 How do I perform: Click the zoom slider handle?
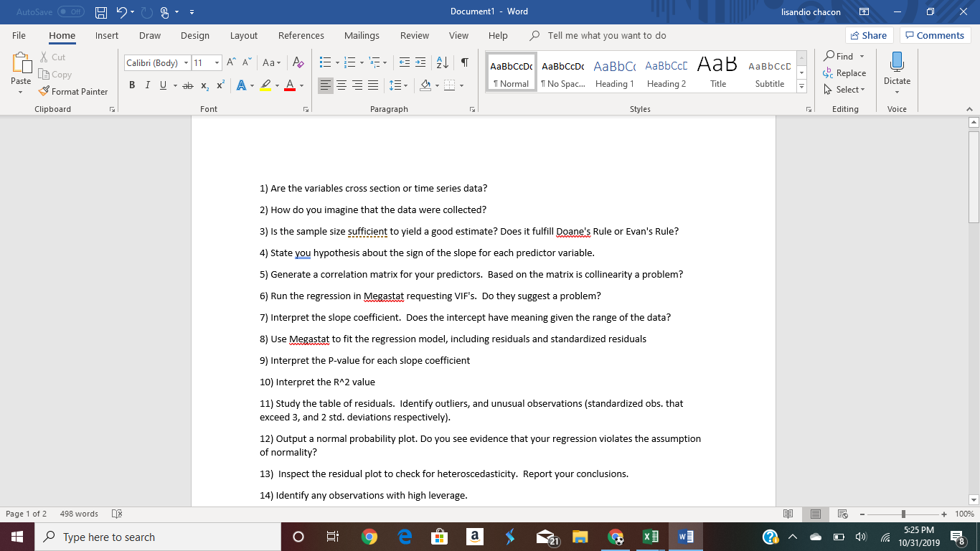(x=905, y=514)
